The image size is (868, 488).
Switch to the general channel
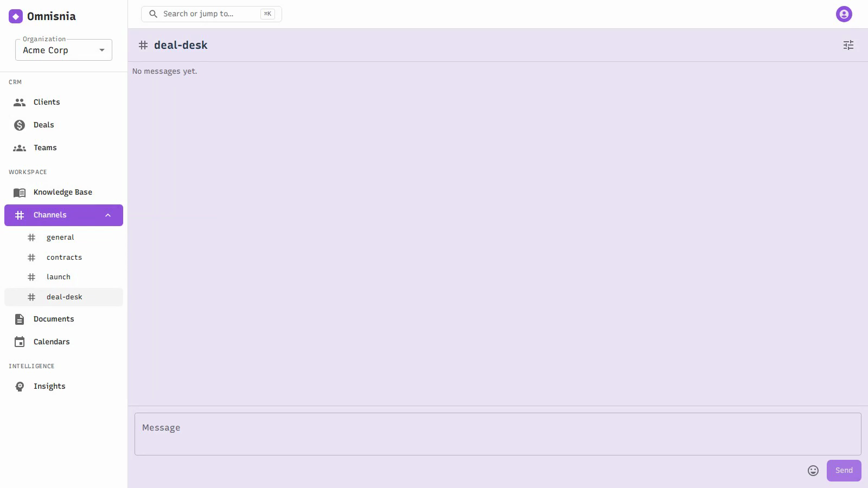[63, 237]
